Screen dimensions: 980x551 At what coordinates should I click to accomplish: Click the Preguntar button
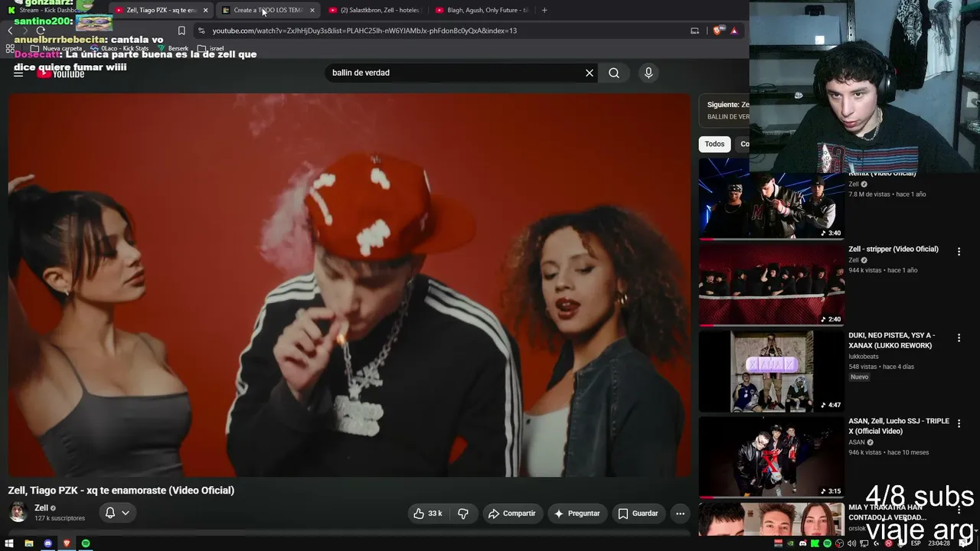(577, 514)
